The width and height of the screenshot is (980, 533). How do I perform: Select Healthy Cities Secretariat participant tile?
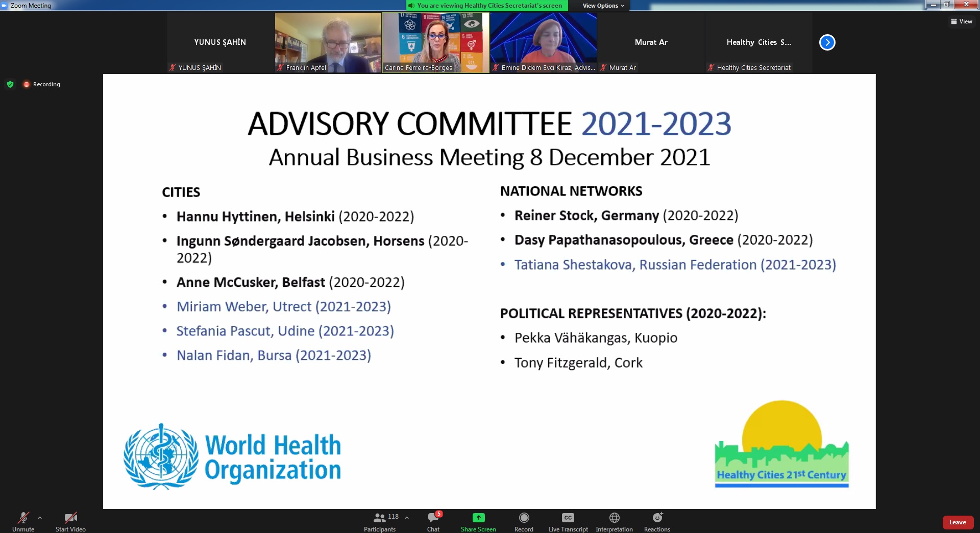tap(758, 42)
